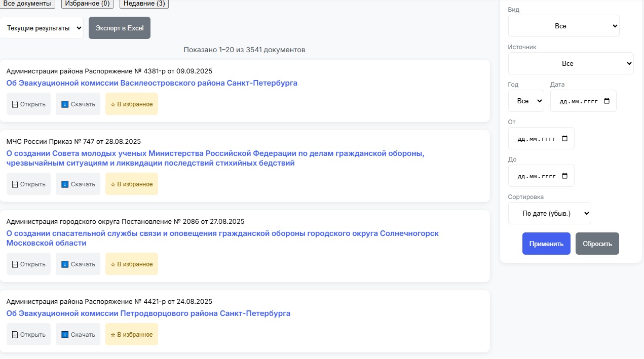Viewport: 644px width, 359px height.
Task: Download order № 4421-р Petrodvortsovy document
Action: [78, 335]
